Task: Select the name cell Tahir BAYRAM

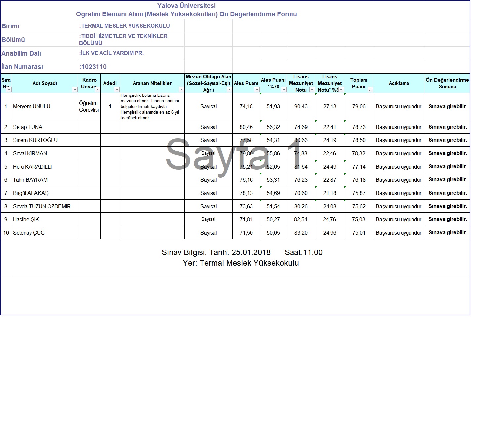Action: 45,180
